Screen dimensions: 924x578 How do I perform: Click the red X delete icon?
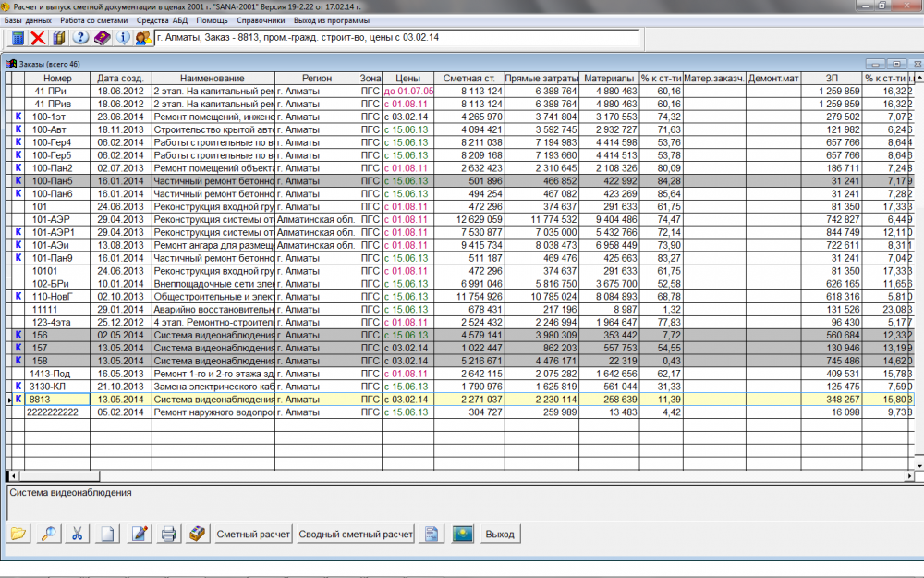pyautogui.click(x=38, y=38)
